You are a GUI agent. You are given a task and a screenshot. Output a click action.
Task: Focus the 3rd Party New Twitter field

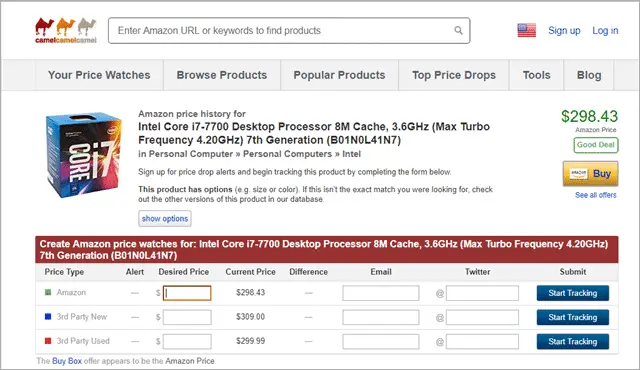point(482,317)
